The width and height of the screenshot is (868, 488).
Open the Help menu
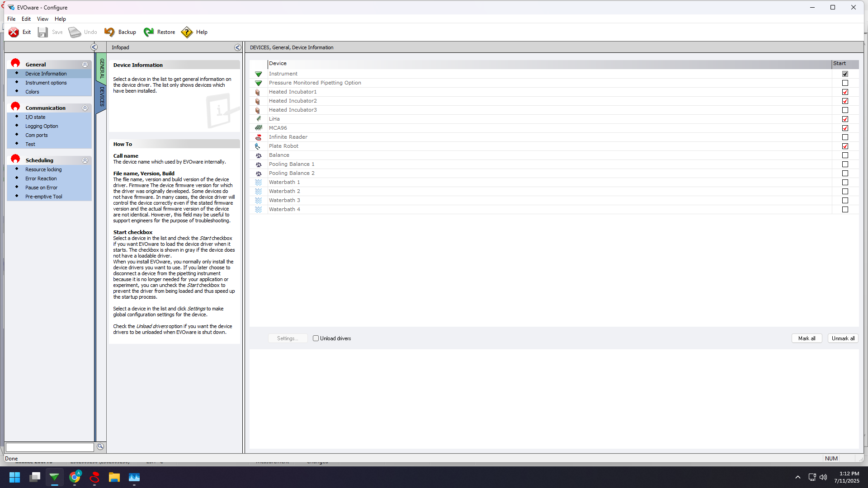(60, 19)
